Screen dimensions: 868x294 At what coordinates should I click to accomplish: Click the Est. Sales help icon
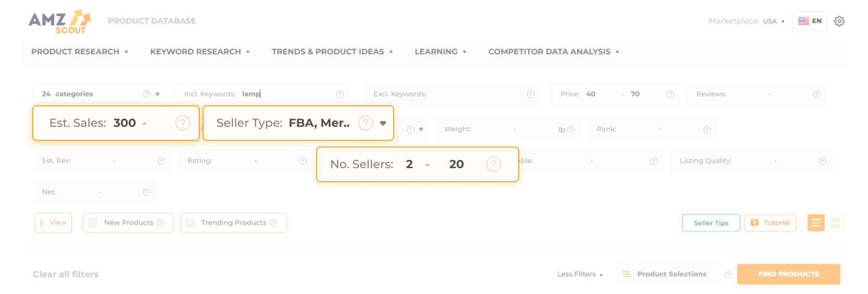tap(182, 123)
